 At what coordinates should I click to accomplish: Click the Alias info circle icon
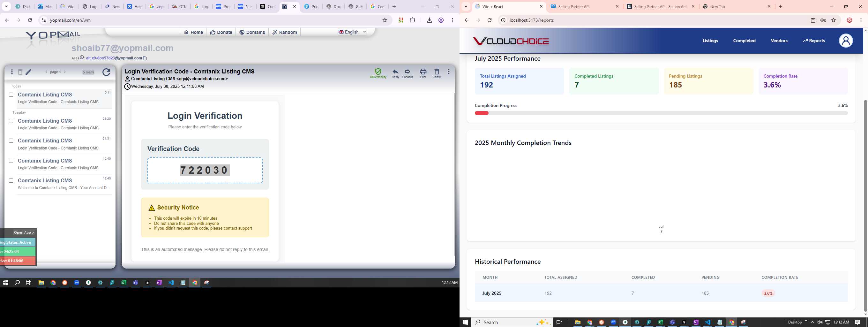click(x=82, y=58)
